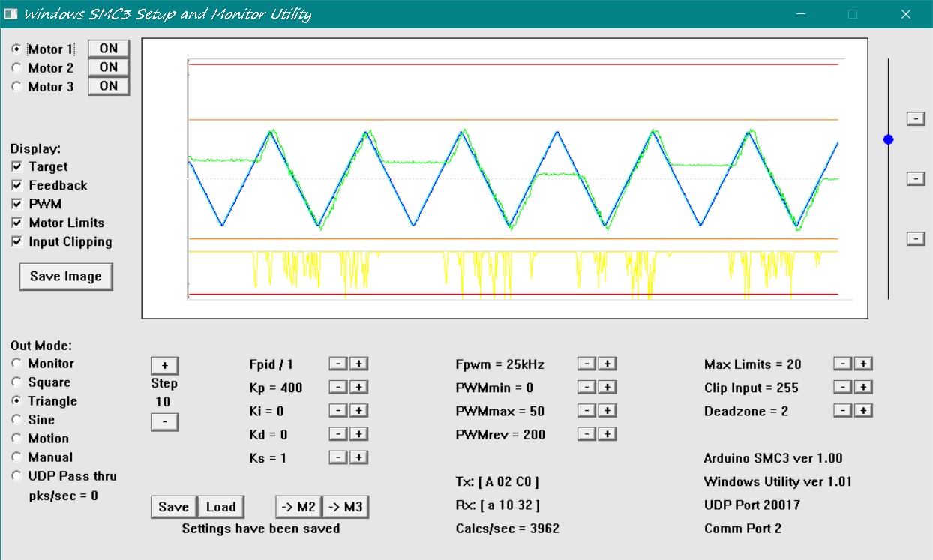Decrease the Fpwm frequency
The width and height of the screenshot is (933, 560).
(586, 364)
